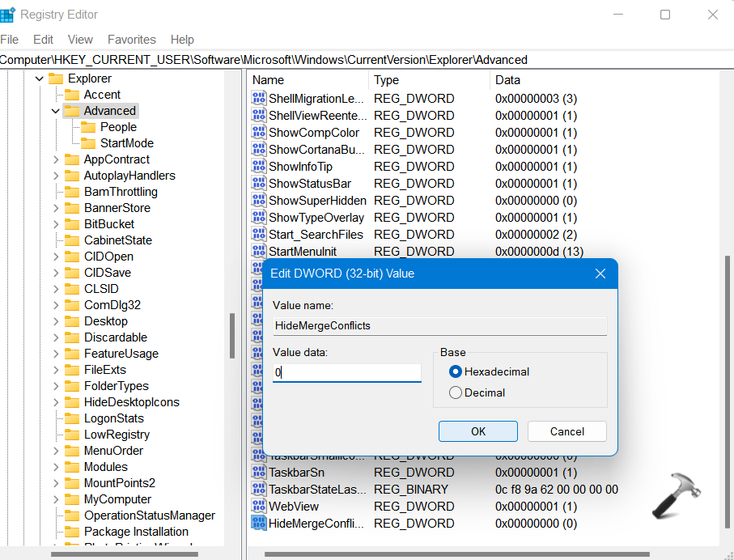The width and height of the screenshot is (734, 560).
Task: Click the WebView registry value icon
Action: pos(259,507)
